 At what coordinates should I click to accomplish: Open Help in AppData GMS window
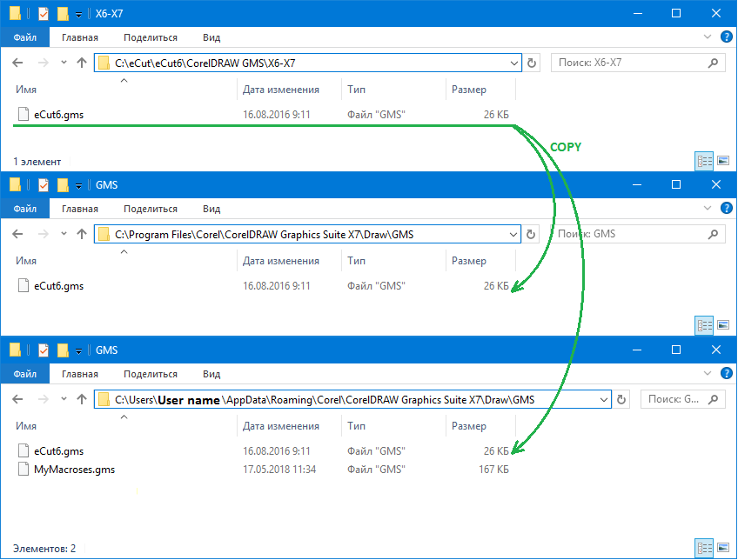726,373
